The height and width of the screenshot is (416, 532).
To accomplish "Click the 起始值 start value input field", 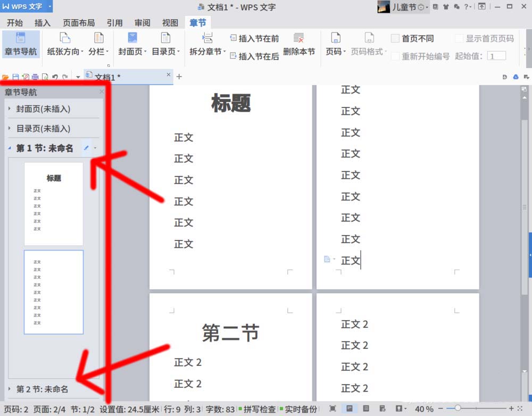I will tap(496, 56).
